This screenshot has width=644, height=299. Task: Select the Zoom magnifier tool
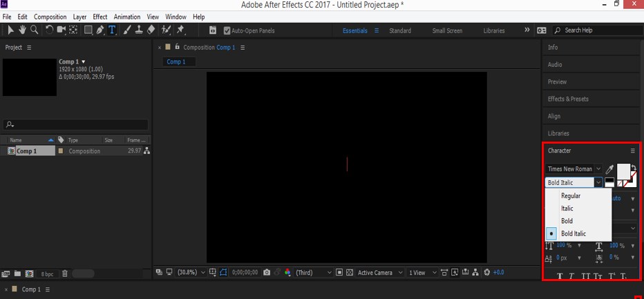34,30
